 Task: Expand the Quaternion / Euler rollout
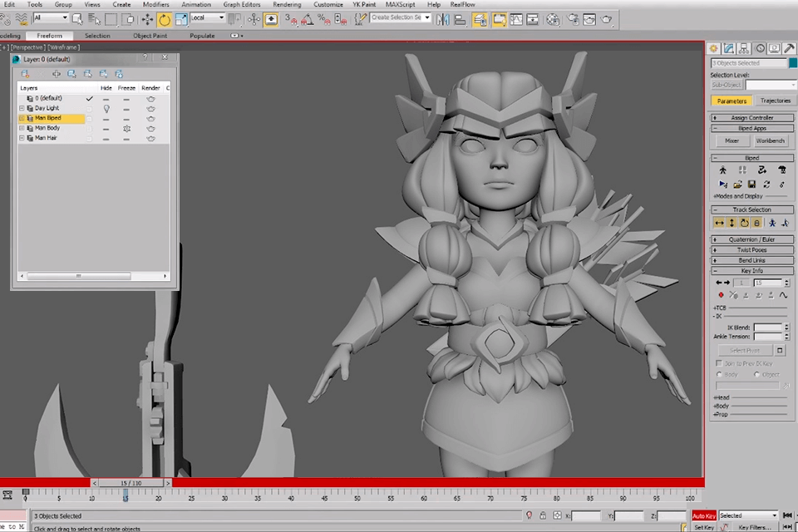pos(752,239)
